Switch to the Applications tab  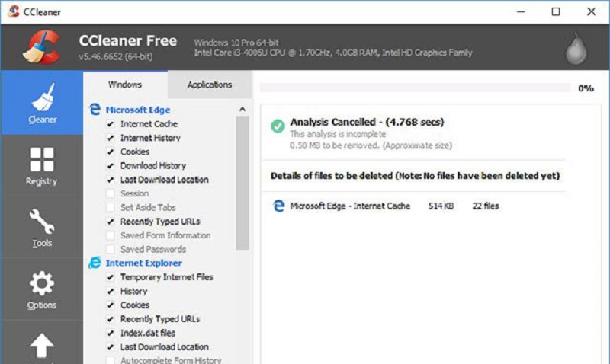pyautogui.click(x=210, y=85)
